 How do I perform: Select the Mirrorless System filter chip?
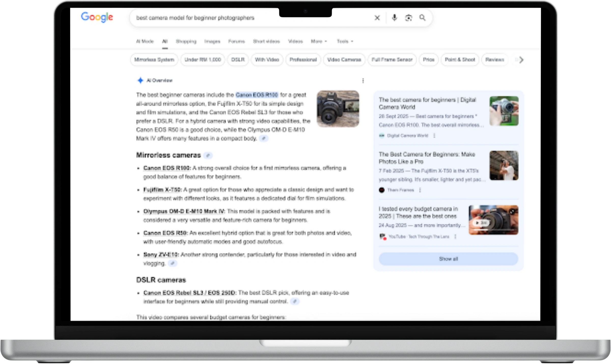(154, 60)
